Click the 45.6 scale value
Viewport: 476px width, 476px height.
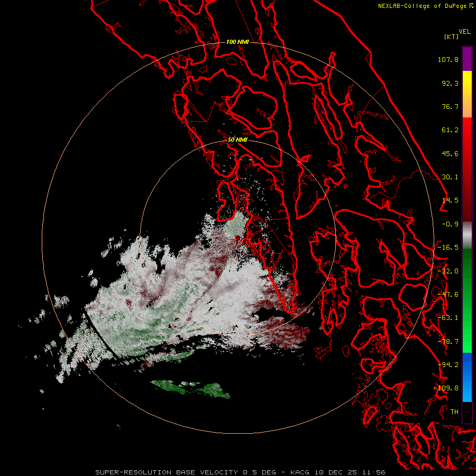pos(450,153)
